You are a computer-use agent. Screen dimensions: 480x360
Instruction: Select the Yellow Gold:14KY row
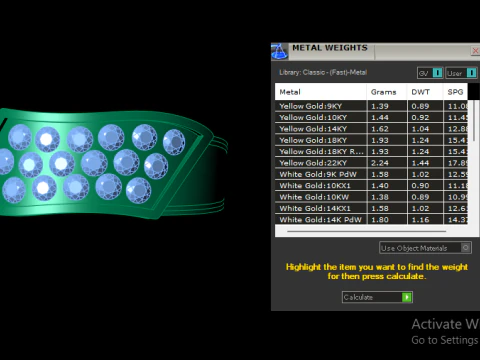tap(371, 129)
